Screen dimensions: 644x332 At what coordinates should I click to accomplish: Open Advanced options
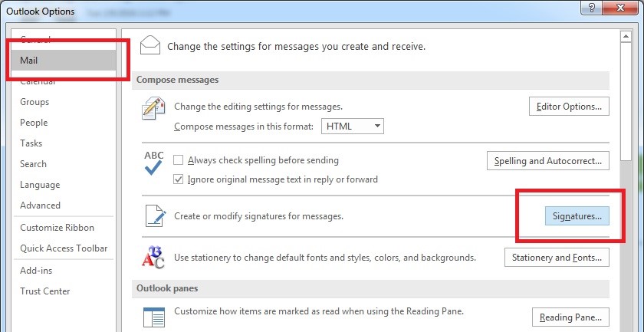tap(40, 205)
